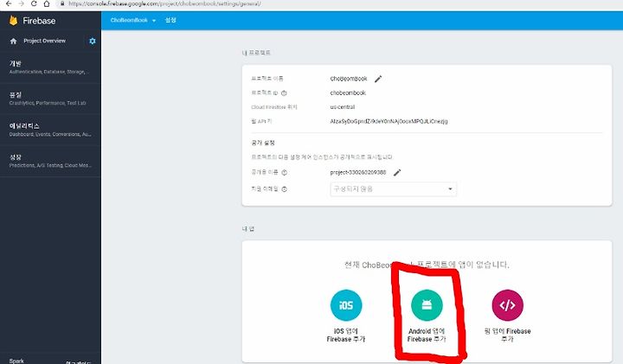The width and height of the screenshot is (623, 364).
Task: Expand the Develop section in sidebar
Action: [50, 67]
